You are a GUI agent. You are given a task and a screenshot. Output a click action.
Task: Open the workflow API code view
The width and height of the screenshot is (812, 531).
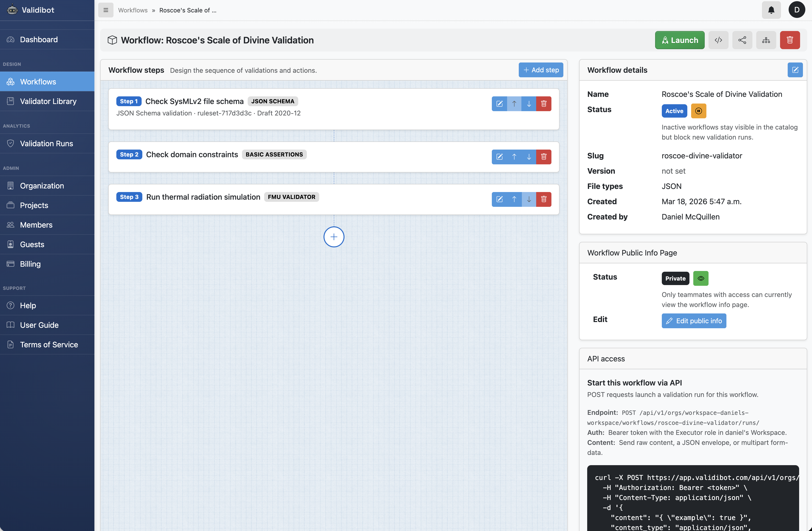coord(719,40)
